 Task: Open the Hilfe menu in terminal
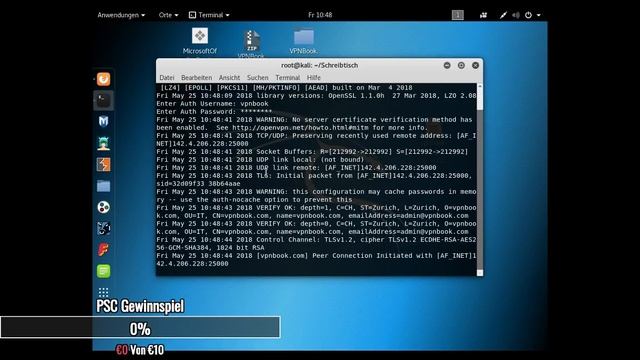point(313,78)
